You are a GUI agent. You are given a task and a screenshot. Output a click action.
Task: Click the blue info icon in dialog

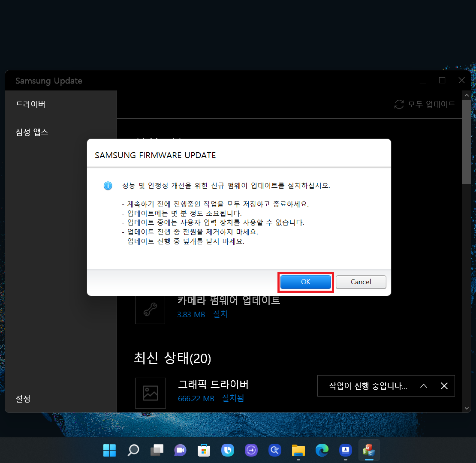click(108, 186)
